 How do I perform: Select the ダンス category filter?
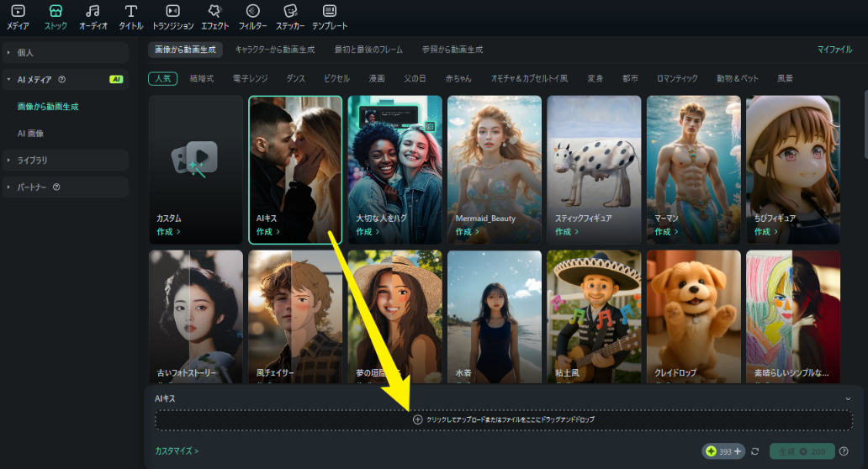tap(295, 78)
